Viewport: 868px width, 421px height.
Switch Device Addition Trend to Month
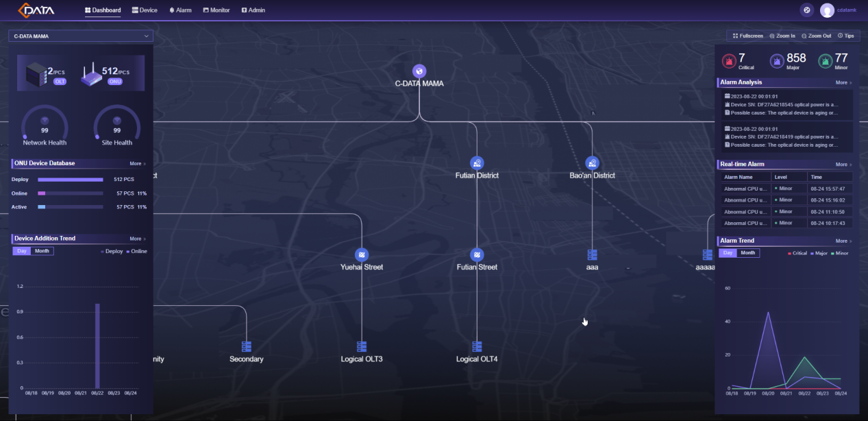[42, 251]
